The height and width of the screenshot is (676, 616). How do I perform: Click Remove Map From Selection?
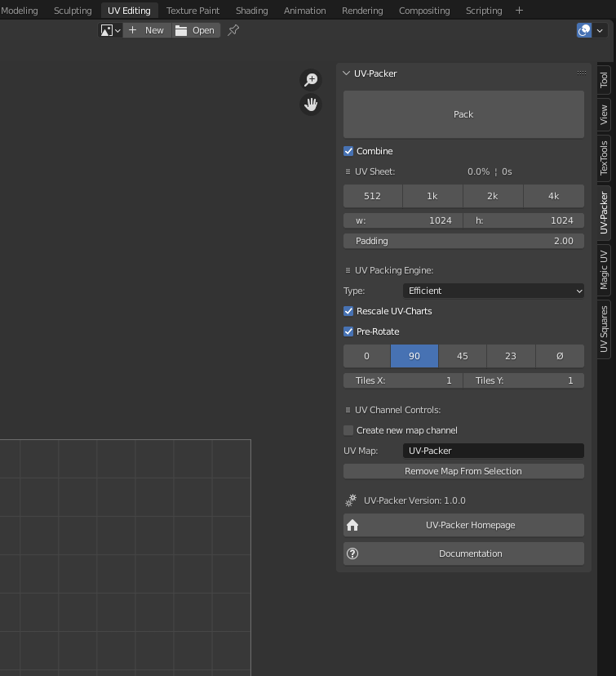(463, 471)
